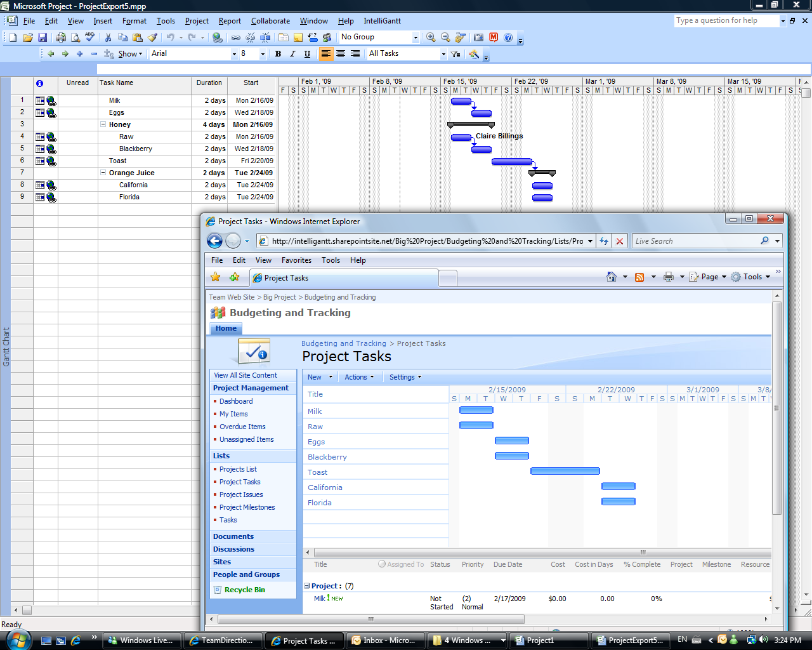The width and height of the screenshot is (812, 650).
Task: Click the Outdent green left arrow
Action: (51, 54)
